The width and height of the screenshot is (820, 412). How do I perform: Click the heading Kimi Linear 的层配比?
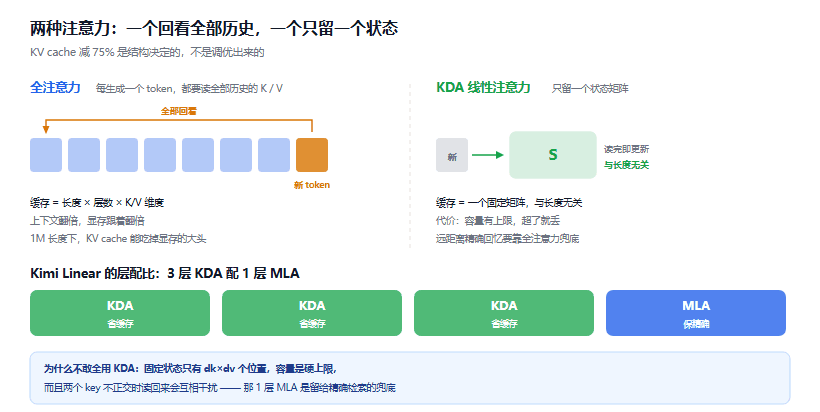[165, 273]
